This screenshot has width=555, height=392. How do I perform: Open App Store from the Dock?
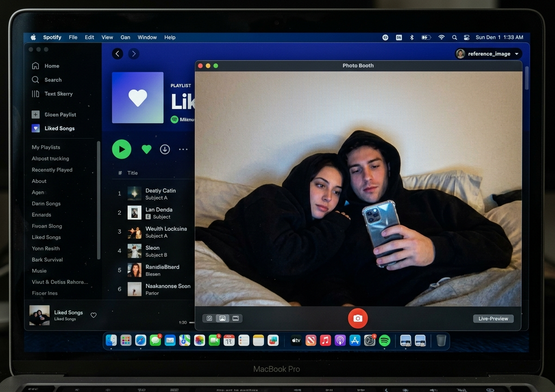(x=355, y=341)
